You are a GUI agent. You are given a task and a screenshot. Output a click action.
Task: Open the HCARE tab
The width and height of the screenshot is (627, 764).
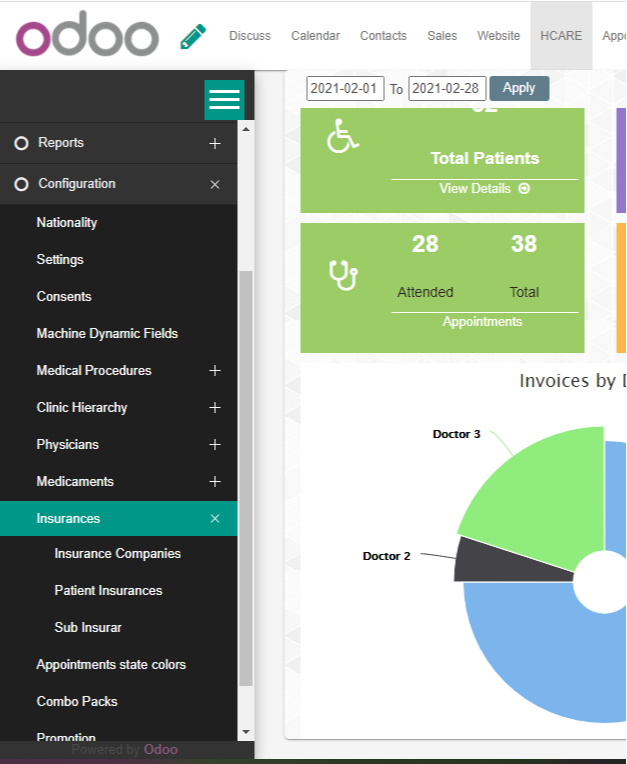point(561,36)
